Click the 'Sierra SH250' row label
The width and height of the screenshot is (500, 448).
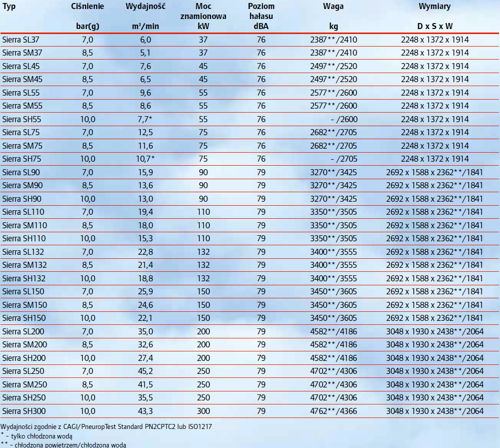click(24, 397)
